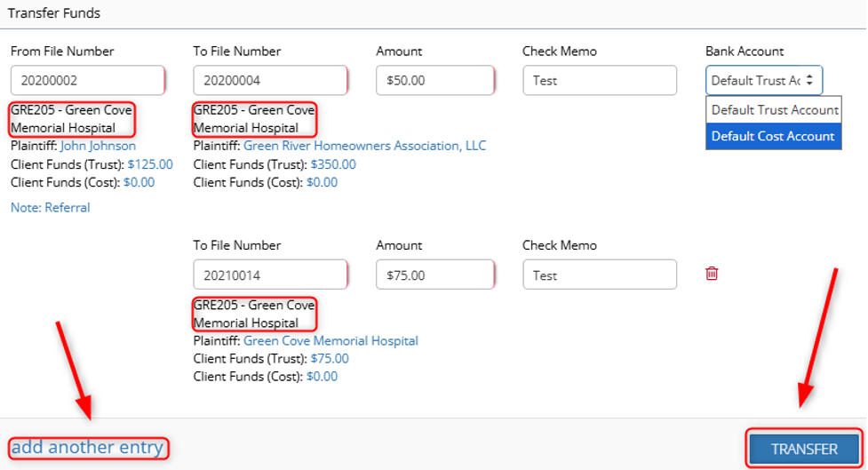The image size is (868, 470).
Task: Delete the 20210014 transfer entry with trash icon
Action: pos(712,274)
